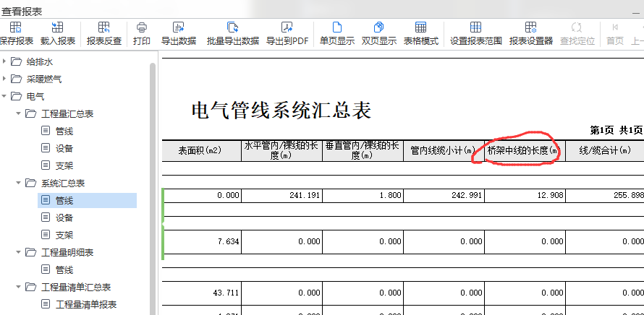Open 管线 under 工程量明细表
Screen dimensions: 644x315
click(57, 269)
